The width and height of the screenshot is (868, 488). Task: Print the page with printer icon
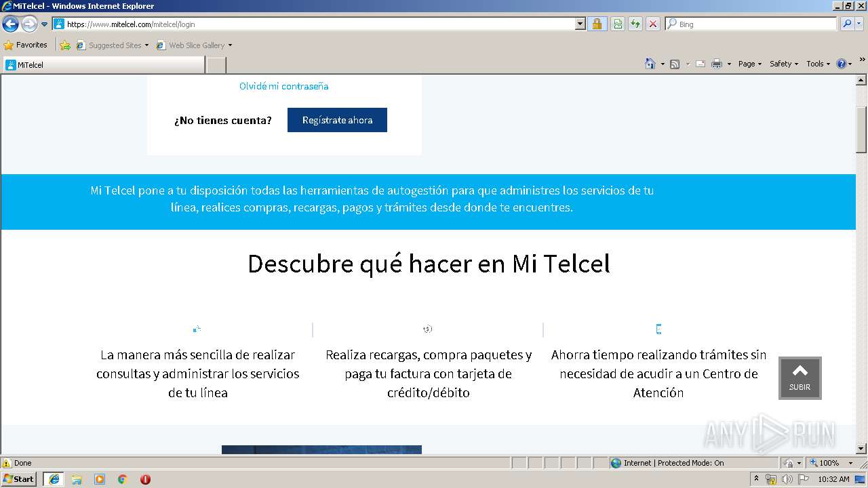pyautogui.click(x=717, y=64)
